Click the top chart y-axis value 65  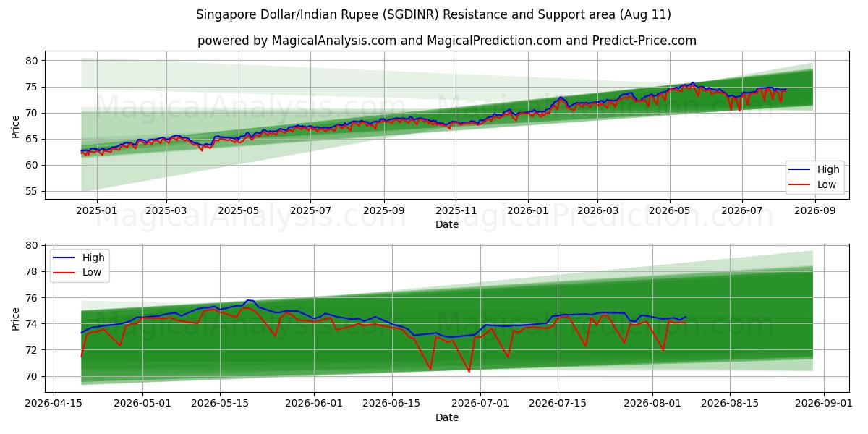coord(32,139)
